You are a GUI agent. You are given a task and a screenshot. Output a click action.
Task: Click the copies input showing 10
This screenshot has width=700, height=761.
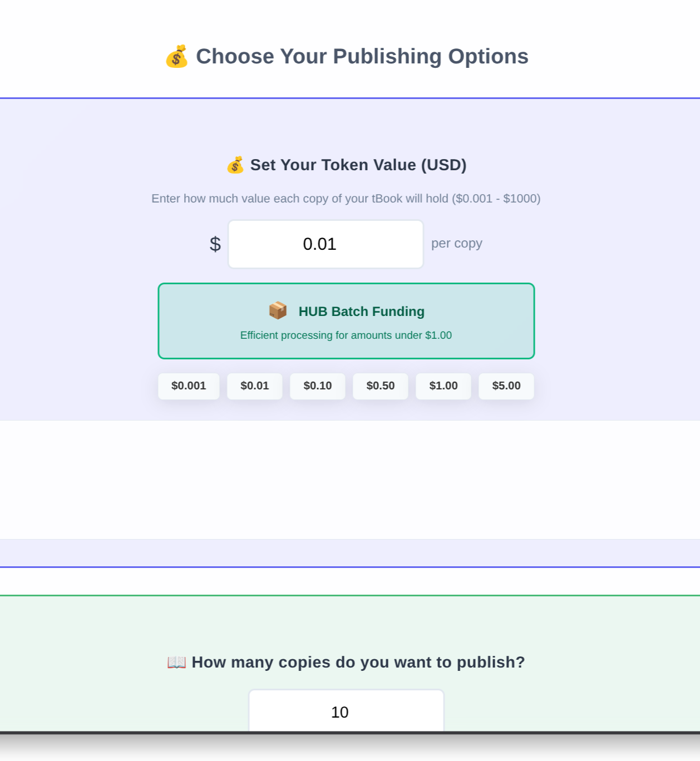[x=346, y=712]
